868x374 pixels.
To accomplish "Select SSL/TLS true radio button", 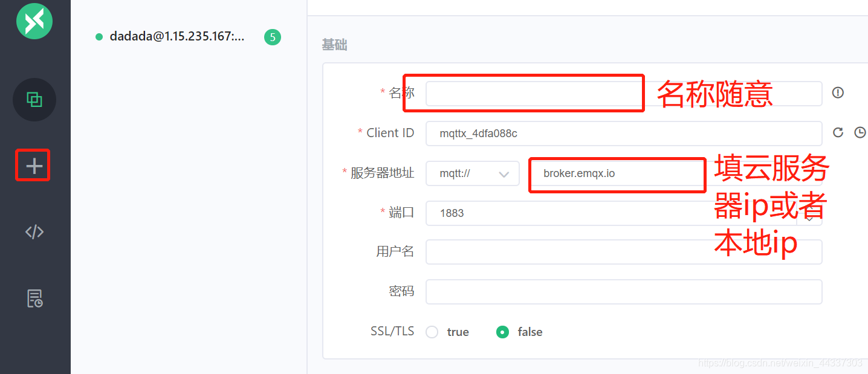I will coord(432,332).
